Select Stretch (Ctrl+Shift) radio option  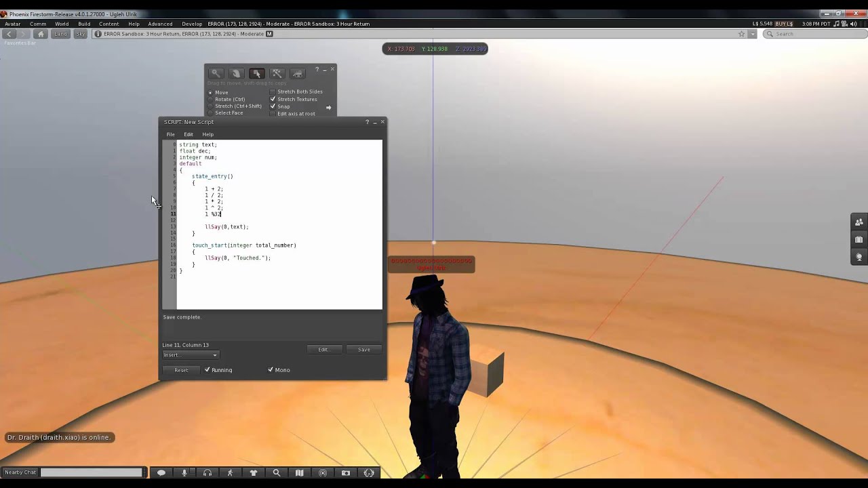235,106
